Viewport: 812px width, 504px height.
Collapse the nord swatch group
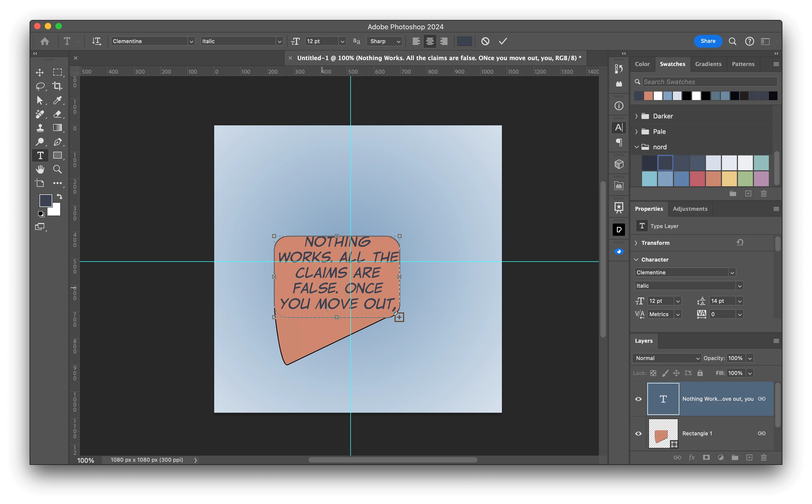tap(636, 147)
